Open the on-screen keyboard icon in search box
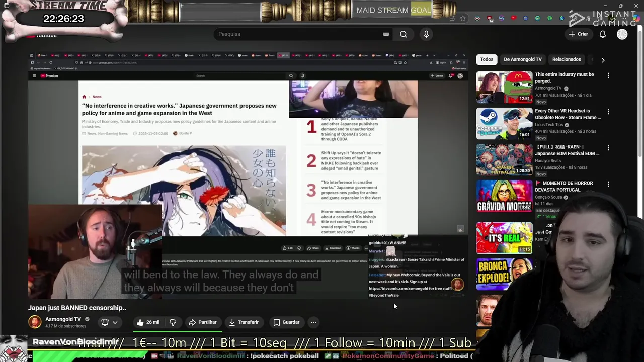This screenshot has width=644, height=362. click(x=386, y=34)
